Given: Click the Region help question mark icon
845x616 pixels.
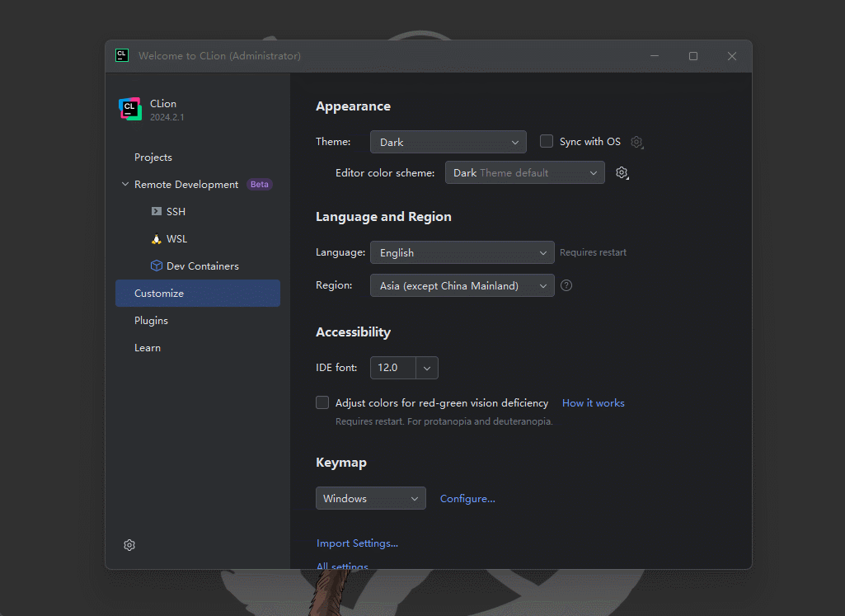Looking at the screenshot, I should (566, 286).
